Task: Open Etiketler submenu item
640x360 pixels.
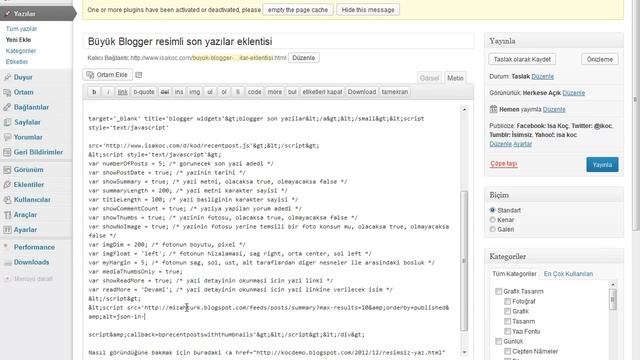Action: (x=17, y=62)
